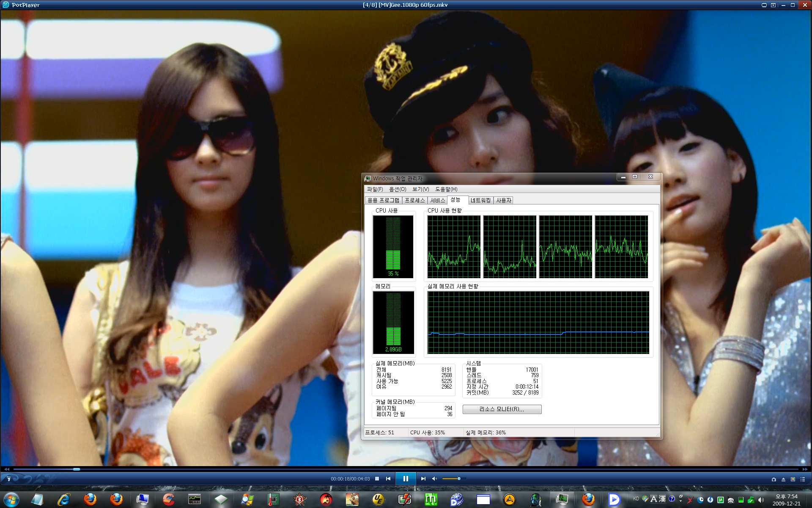Skip to the next track
812x508 pixels.
[423, 479]
